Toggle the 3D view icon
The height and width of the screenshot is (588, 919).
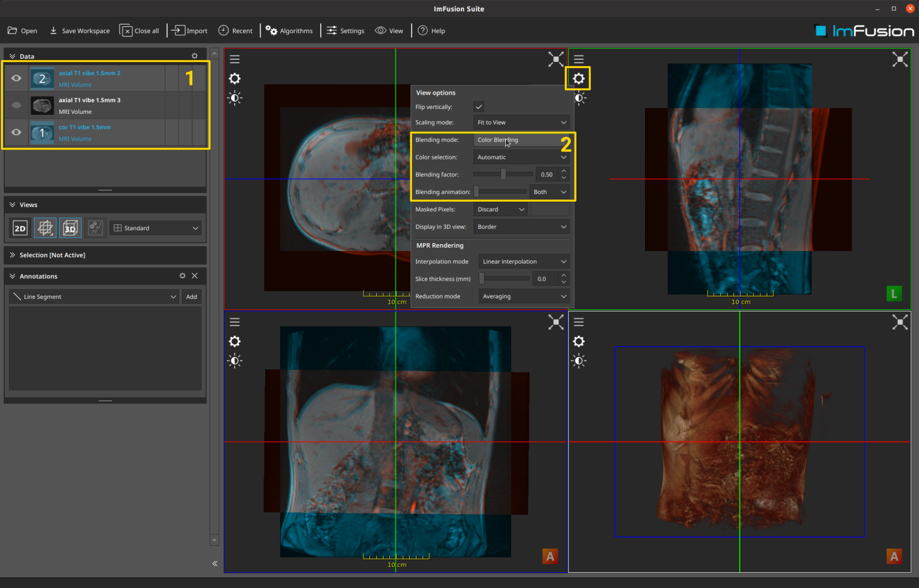click(x=70, y=228)
